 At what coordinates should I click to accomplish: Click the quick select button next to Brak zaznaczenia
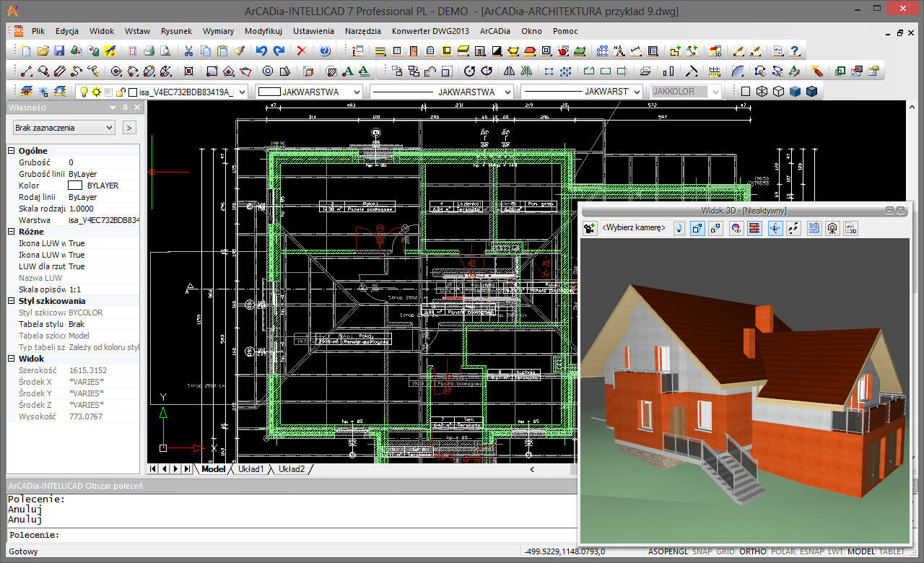129,128
